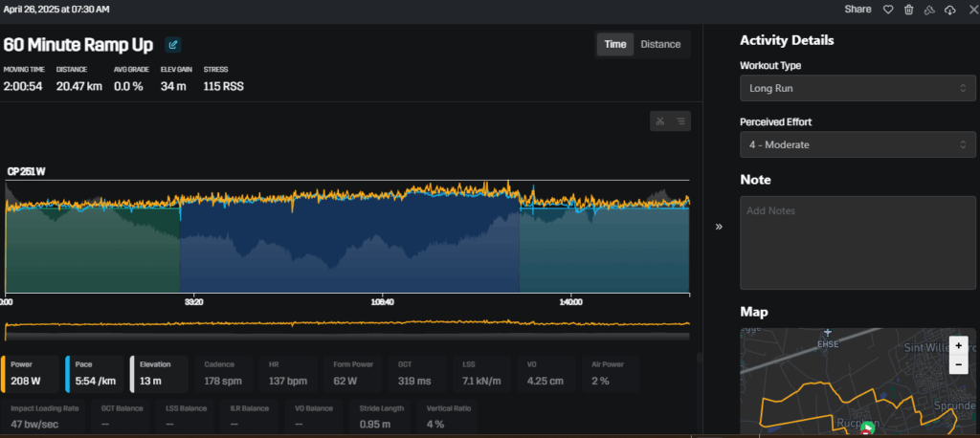Switch chart axis to Distance
This screenshot has height=438, width=980.
pyautogui.click(x=660, y=44)
